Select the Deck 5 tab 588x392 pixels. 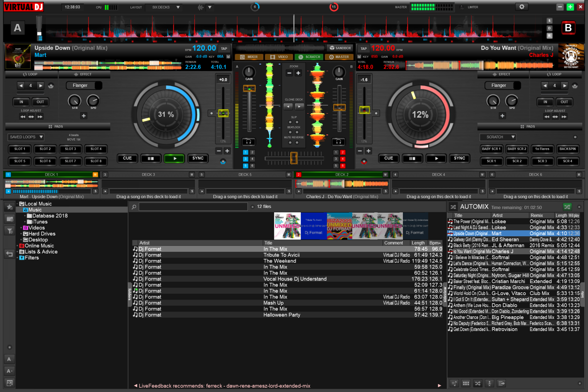(x=245, y=175)
